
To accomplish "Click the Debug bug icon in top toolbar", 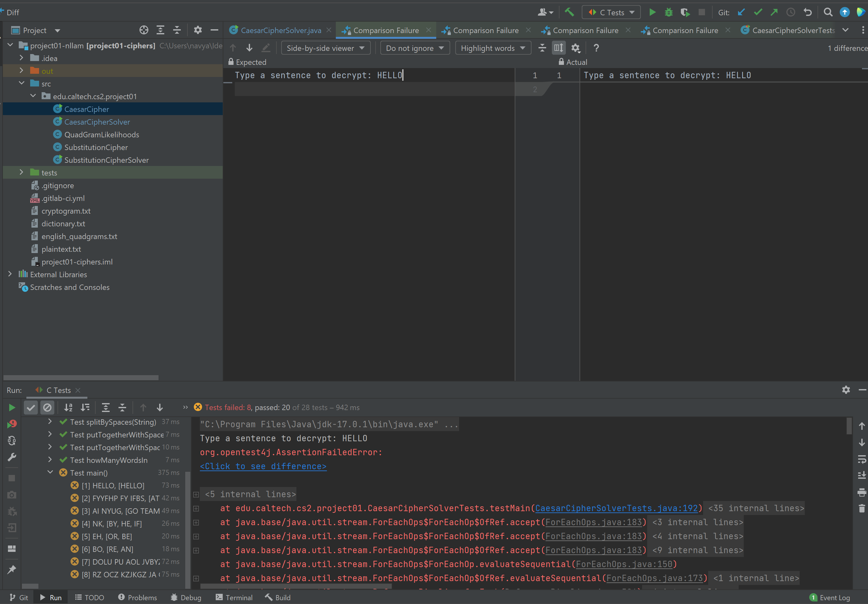I will tap(668, 12).
